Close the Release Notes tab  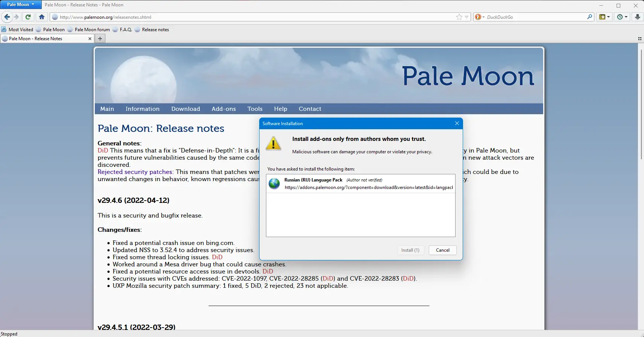(x=90, y=39)
